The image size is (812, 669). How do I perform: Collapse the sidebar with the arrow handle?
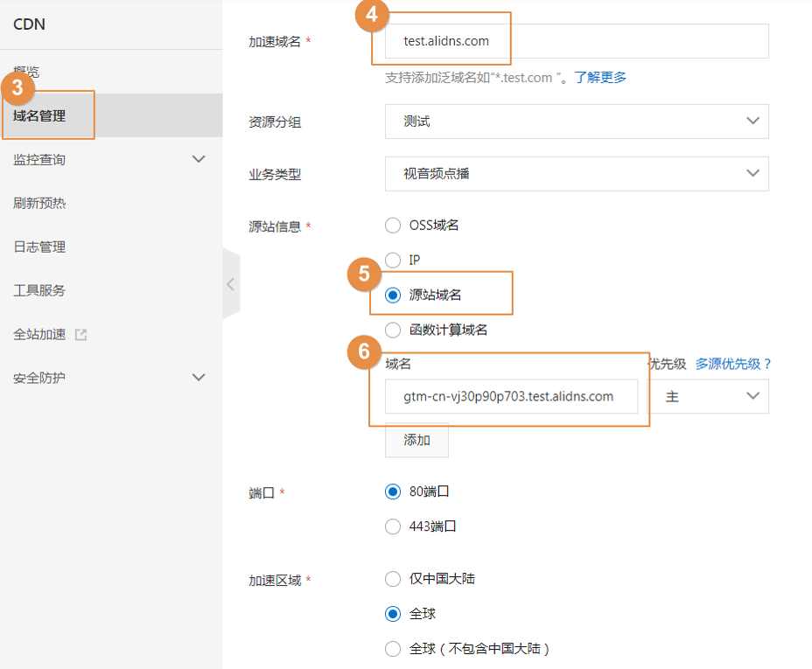[231, 284]
